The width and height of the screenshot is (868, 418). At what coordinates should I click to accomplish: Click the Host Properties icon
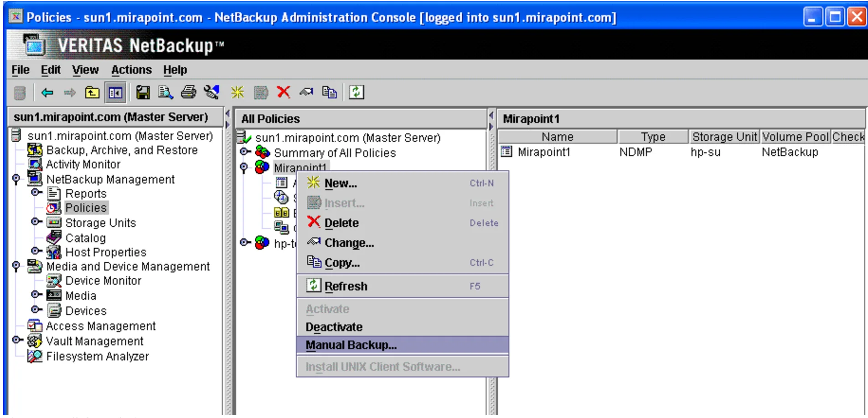54,252
